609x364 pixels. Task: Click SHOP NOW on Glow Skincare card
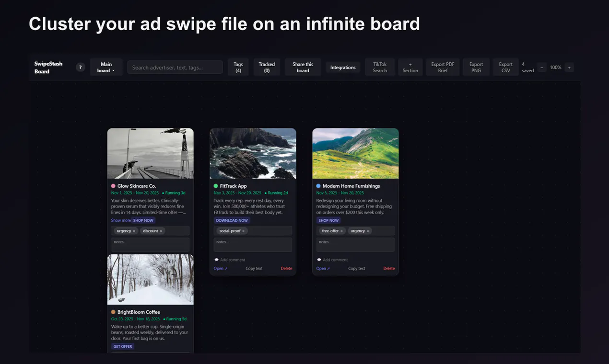pos(143,220)
